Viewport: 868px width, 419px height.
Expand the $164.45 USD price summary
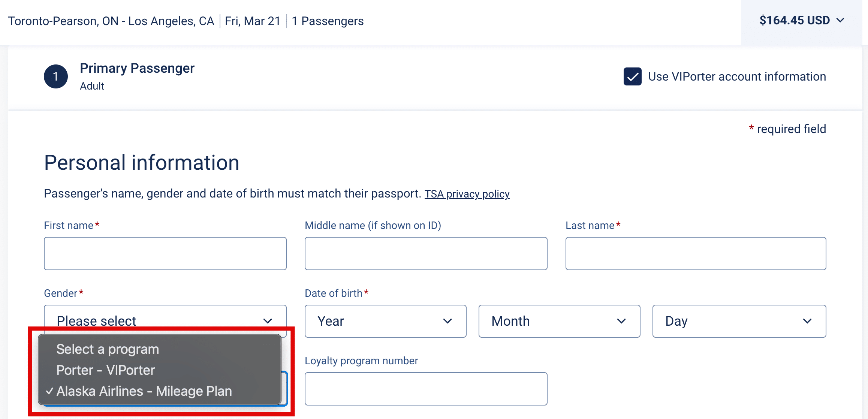(x=794, y=20)
